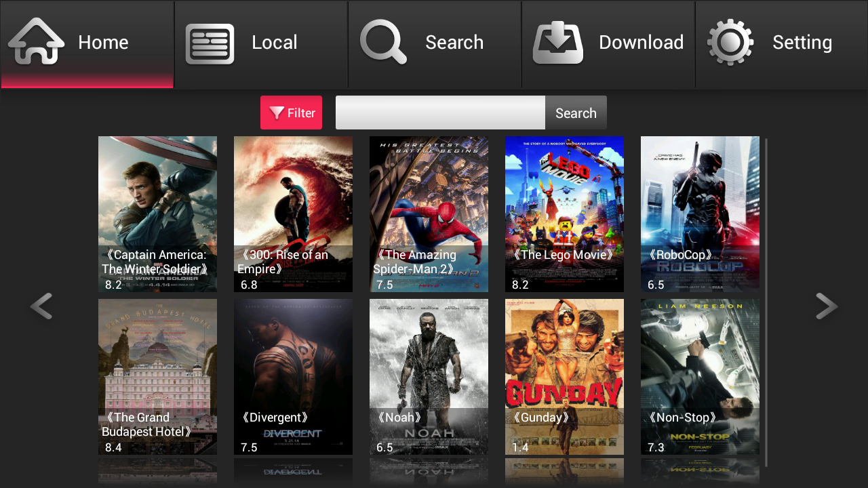
Task: Open Captain America: The Winter Soldier poster
Action: [x=157, y=214]
